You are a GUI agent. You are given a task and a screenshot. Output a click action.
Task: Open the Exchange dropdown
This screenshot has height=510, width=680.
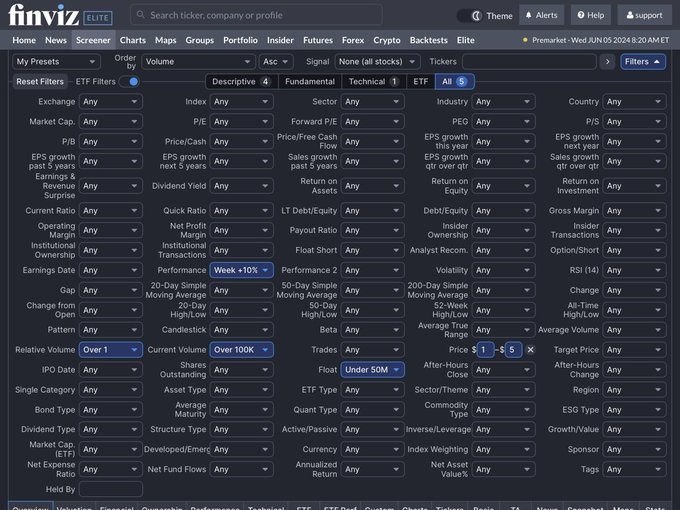pos(111,101)
